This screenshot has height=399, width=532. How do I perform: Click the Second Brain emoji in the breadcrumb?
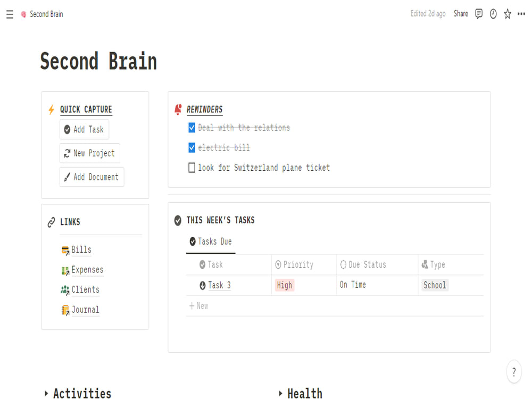pos(23,14)
